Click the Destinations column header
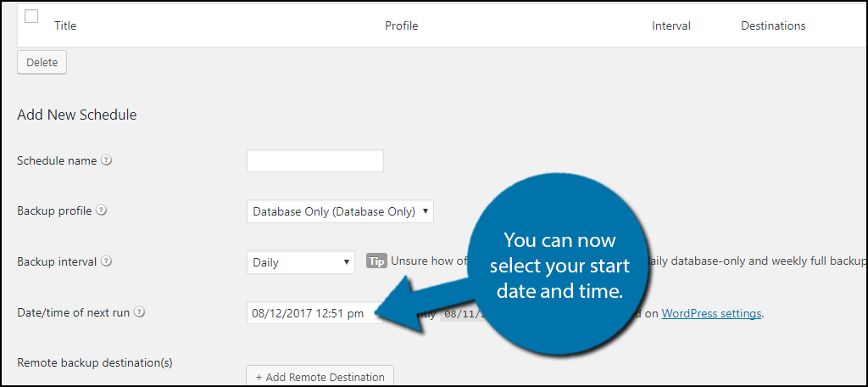Viewport: 868px width, 387px height. [773, 26]
